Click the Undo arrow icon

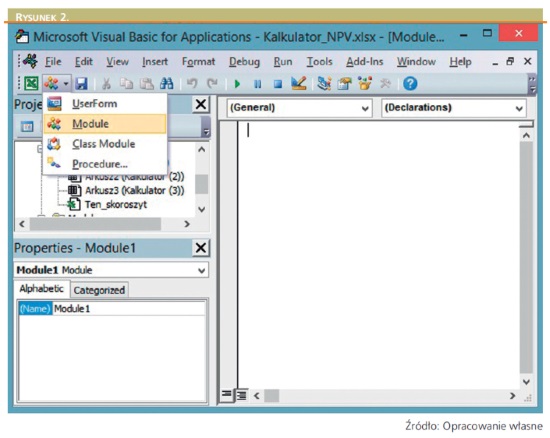click(192, 83)
